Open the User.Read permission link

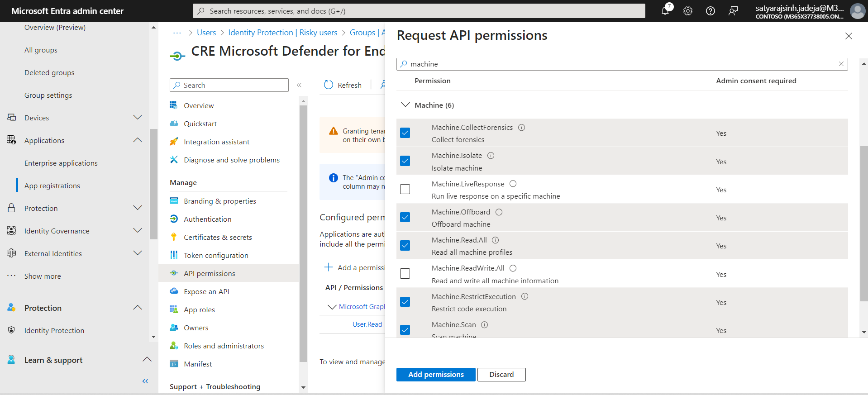pos(367,324)
